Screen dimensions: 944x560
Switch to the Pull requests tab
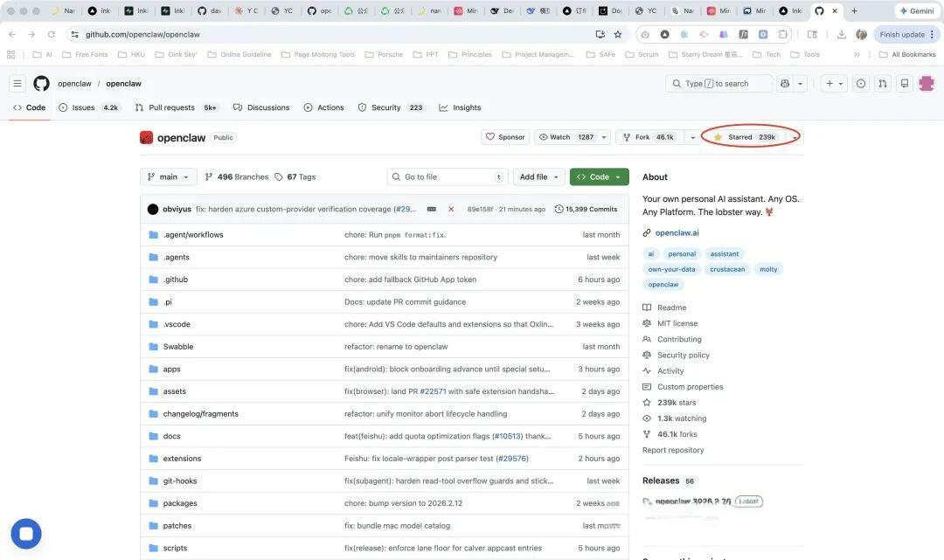(176, 107)
